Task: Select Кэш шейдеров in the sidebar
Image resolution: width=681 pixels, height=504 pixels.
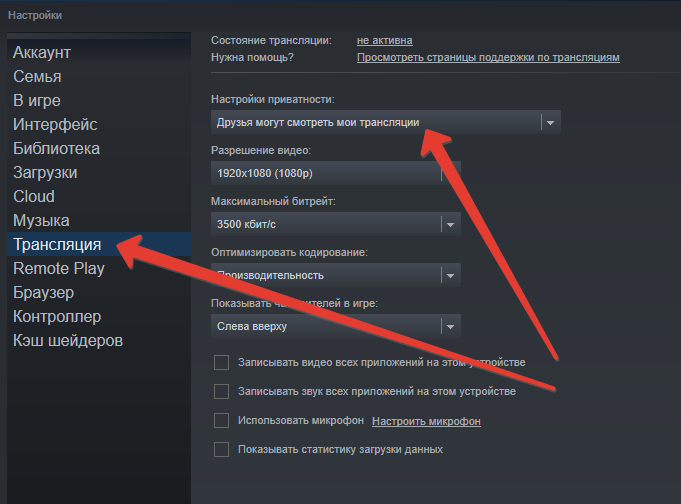Action: (68, 340)
